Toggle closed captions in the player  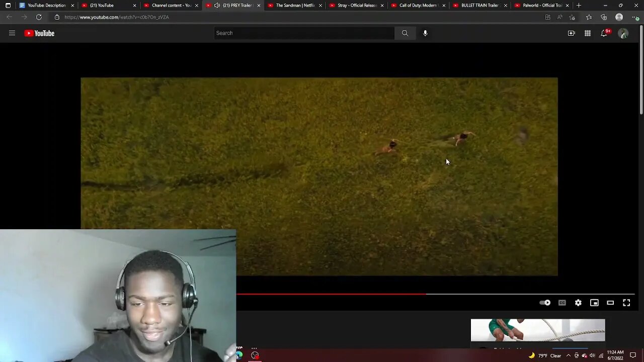point(562,303)
